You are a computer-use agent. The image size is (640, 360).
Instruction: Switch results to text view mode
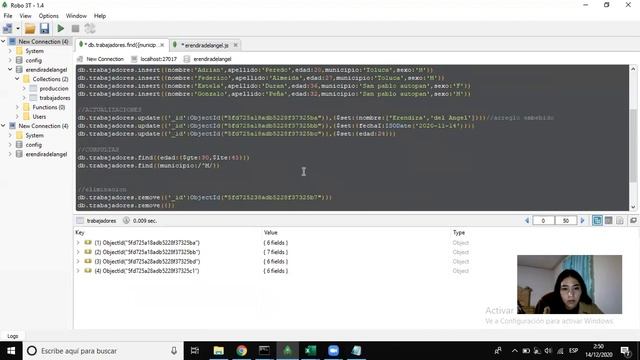tap(620, 220)
